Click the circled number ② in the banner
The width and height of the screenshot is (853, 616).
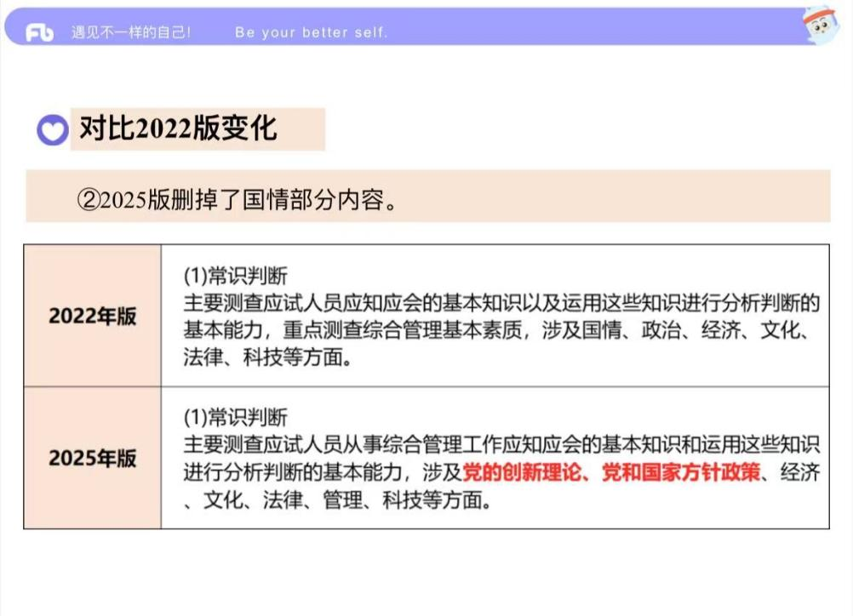click(x=89, y=201)
